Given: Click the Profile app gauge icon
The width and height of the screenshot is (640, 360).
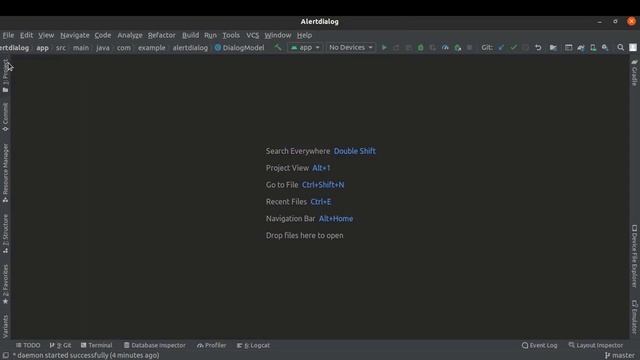Looking at the screenshot, I should pos(445,48).
